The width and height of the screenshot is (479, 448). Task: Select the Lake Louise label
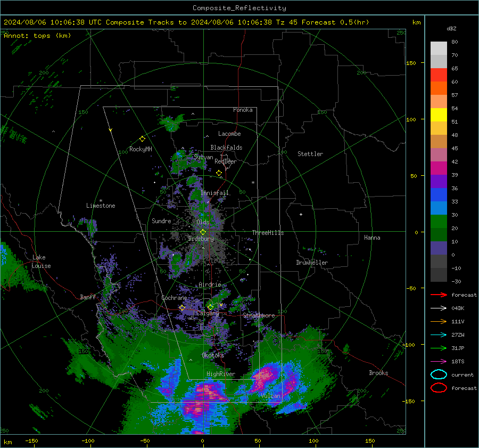tap(41, 262)
